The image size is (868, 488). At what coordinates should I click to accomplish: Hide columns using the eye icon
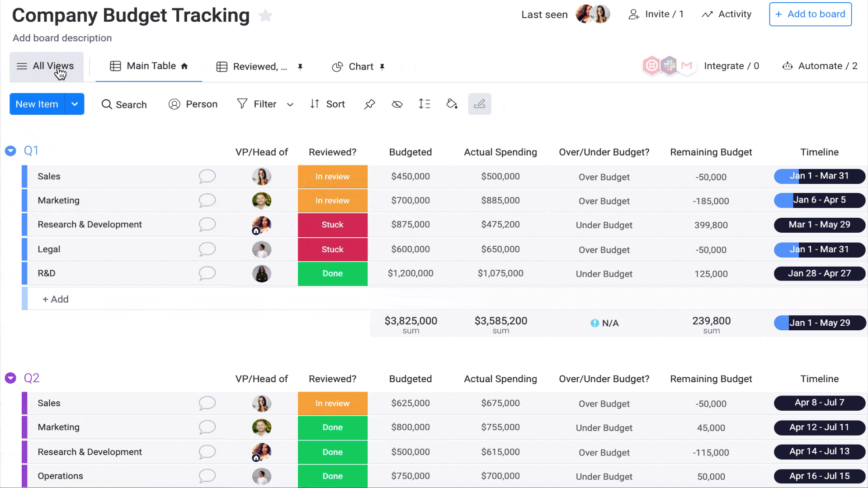click(x=397, y=104)
